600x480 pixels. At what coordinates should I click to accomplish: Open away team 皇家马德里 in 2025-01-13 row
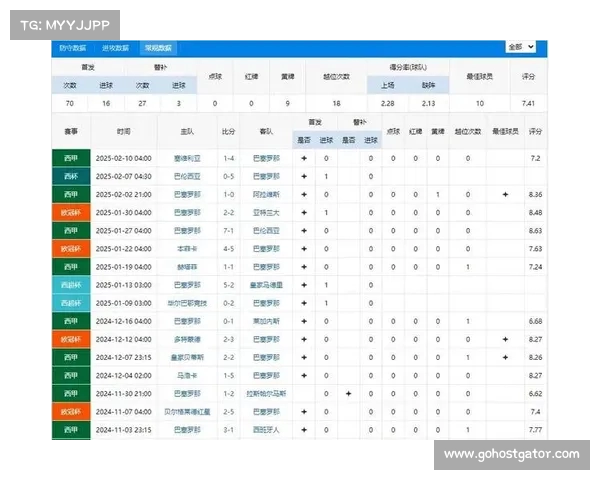pos(266,285)
